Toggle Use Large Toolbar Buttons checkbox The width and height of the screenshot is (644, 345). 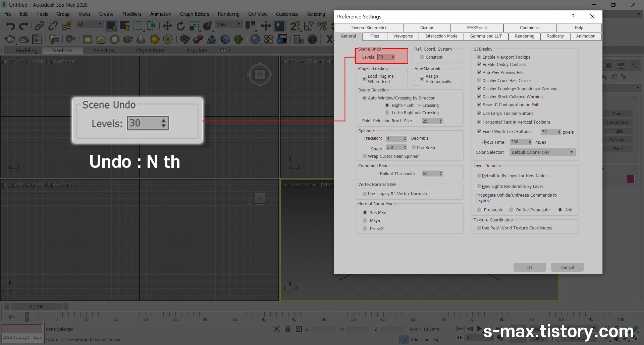click(x=479, y=113)
